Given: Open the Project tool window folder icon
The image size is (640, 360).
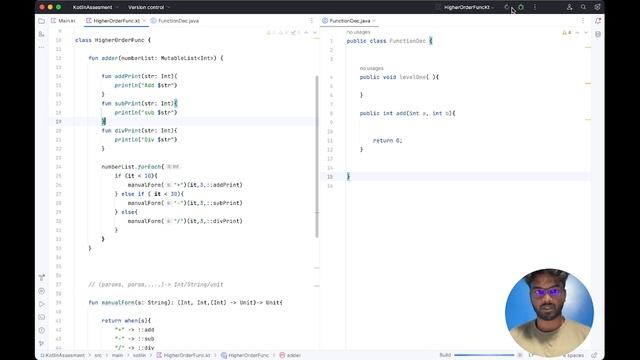Looking at the screenshot, I should point(42,21).
